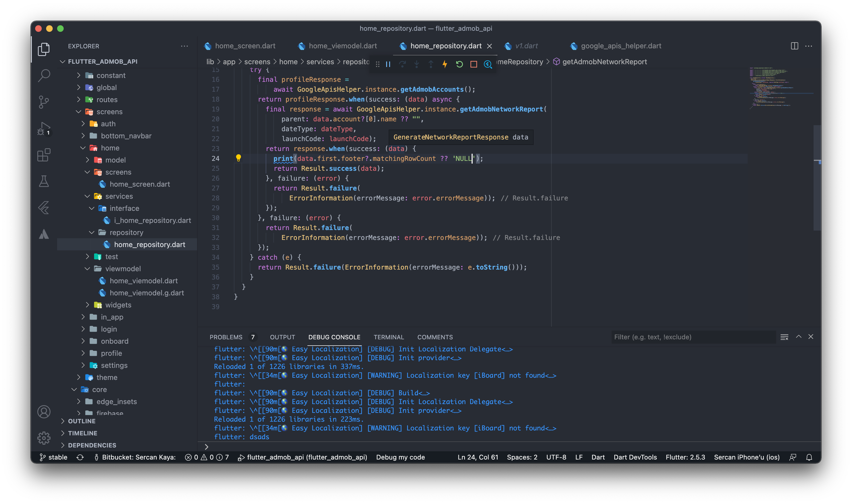Click Dart DevTools in status bar
The width and height of the screenshot is (852, 504).
635,458
